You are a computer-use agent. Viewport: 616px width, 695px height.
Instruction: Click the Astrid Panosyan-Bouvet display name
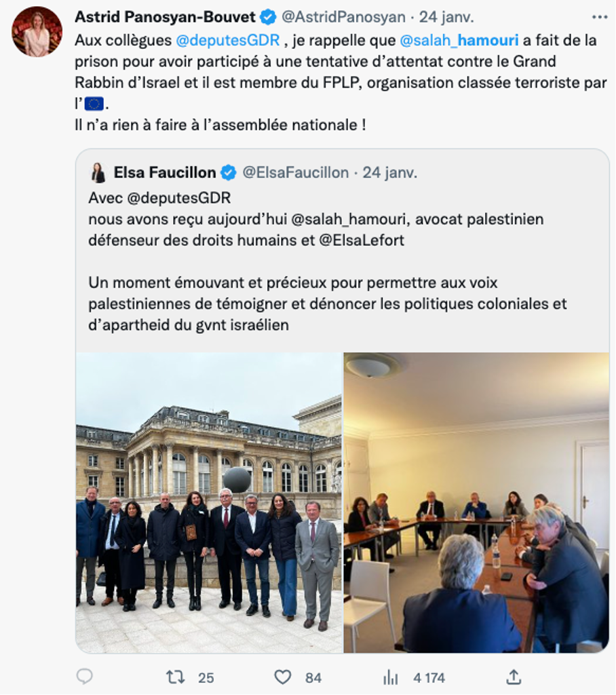[165, 17]
